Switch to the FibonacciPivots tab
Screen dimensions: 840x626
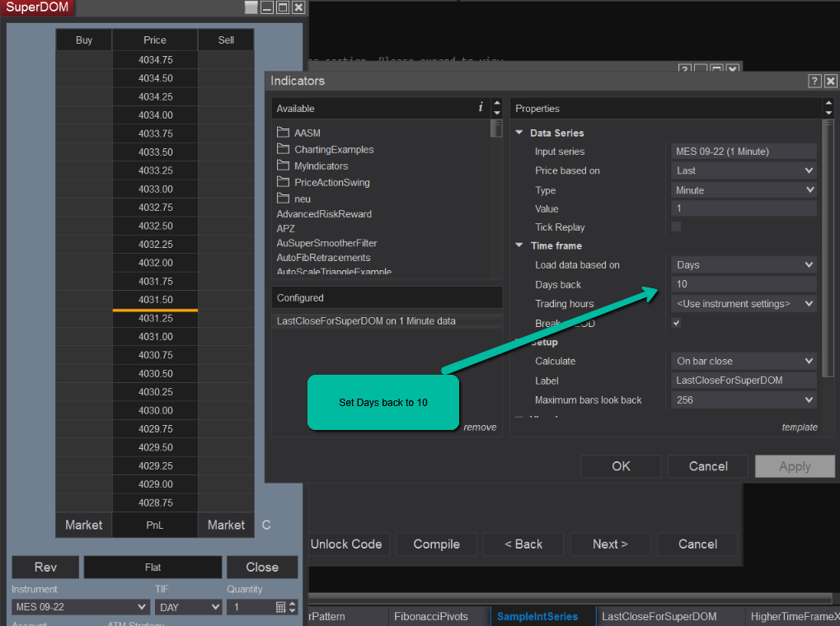click(x=430, y=616)
